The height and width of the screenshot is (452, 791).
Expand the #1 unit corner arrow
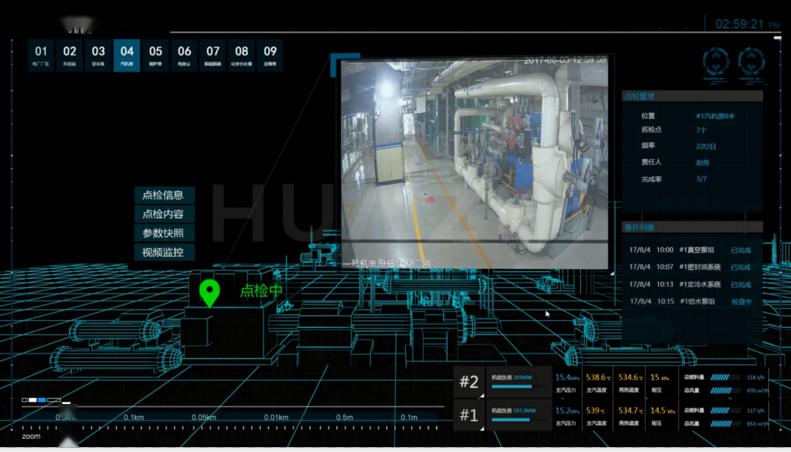pos(482,428)
